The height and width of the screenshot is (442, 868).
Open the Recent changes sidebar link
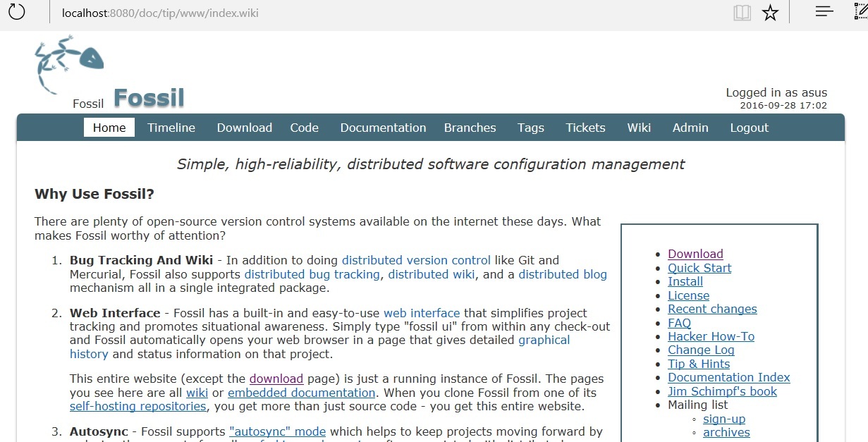tap(713, 309)
